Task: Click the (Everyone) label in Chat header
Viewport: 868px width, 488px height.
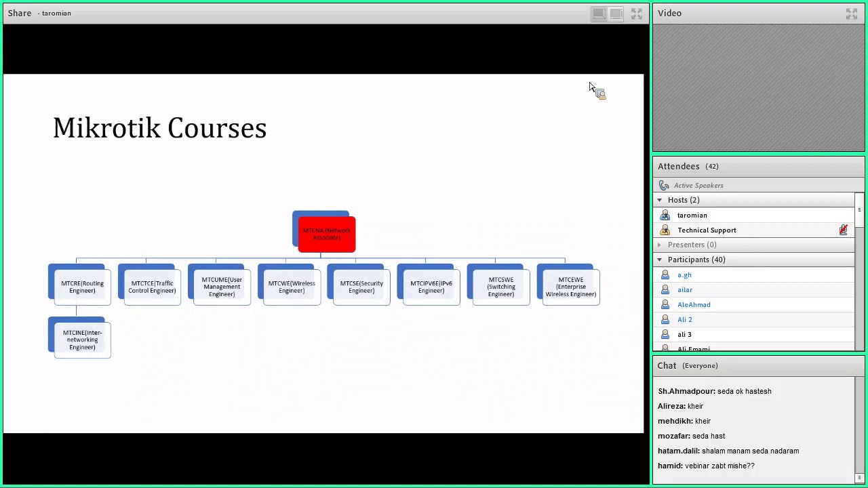Action: 700,365
